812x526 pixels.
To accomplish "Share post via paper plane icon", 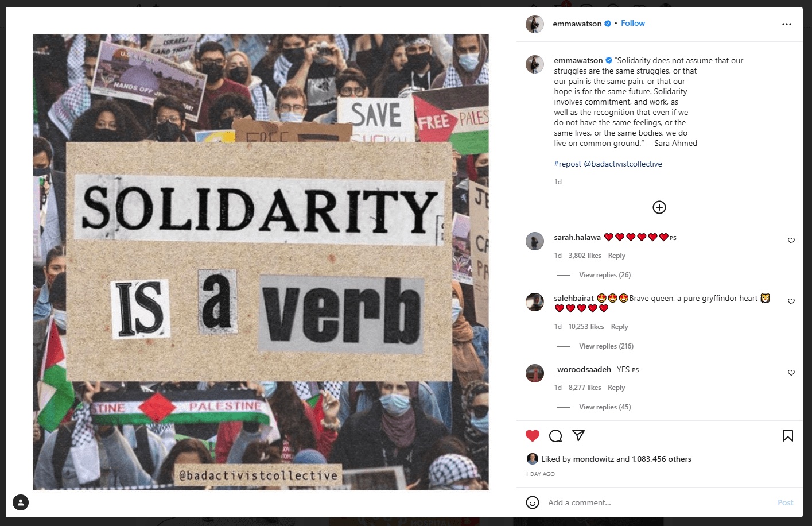I will tap(578, 435).
